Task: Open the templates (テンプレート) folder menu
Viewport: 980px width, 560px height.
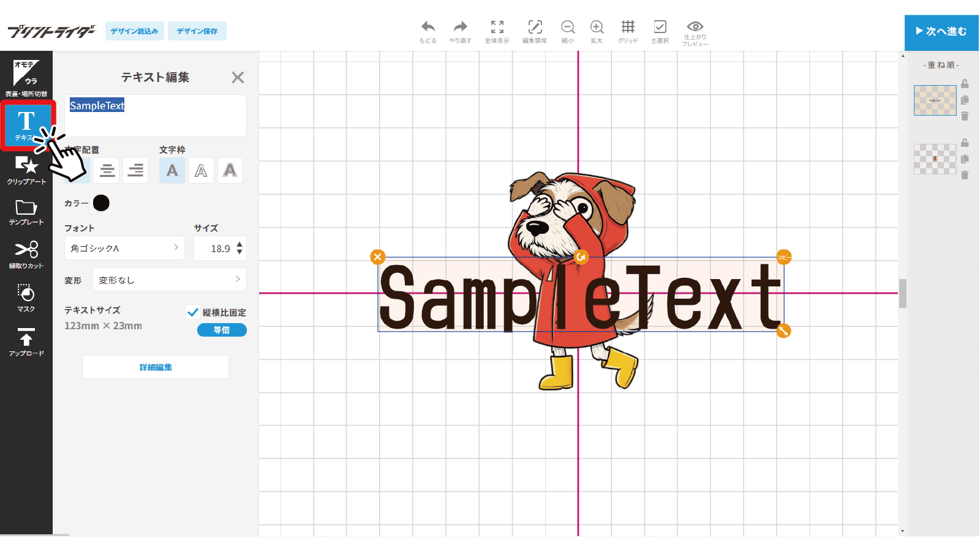Action: (x=26, y=212)
